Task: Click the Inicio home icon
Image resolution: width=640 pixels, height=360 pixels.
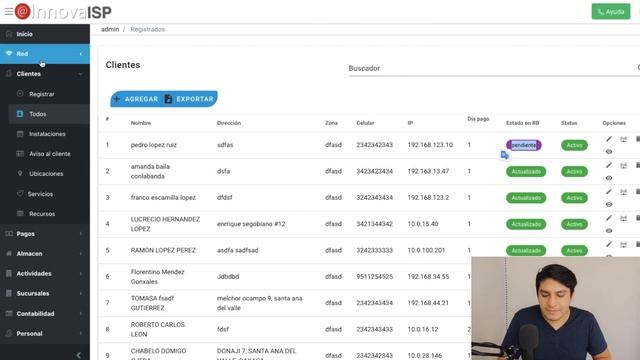Action: coord(9,34)
